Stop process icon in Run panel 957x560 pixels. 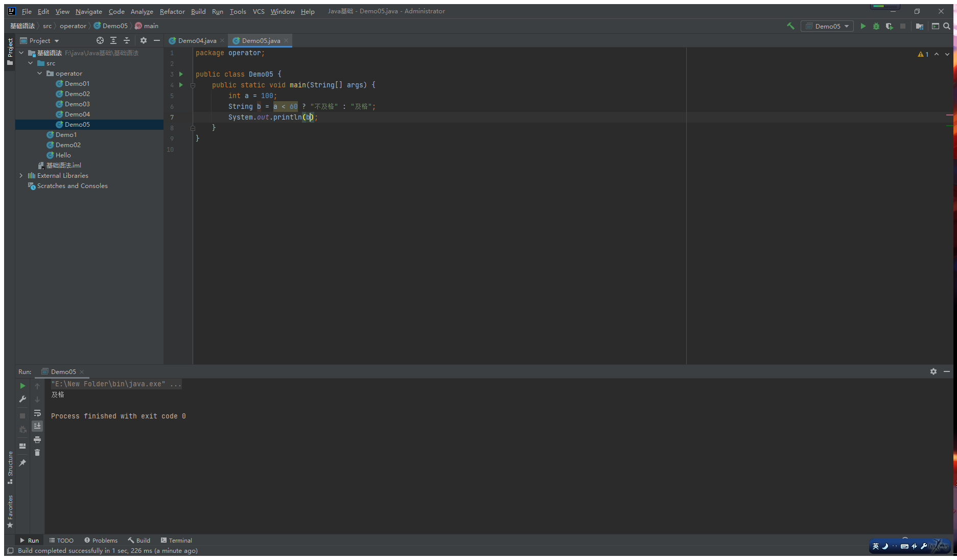[x=22, y=416]
